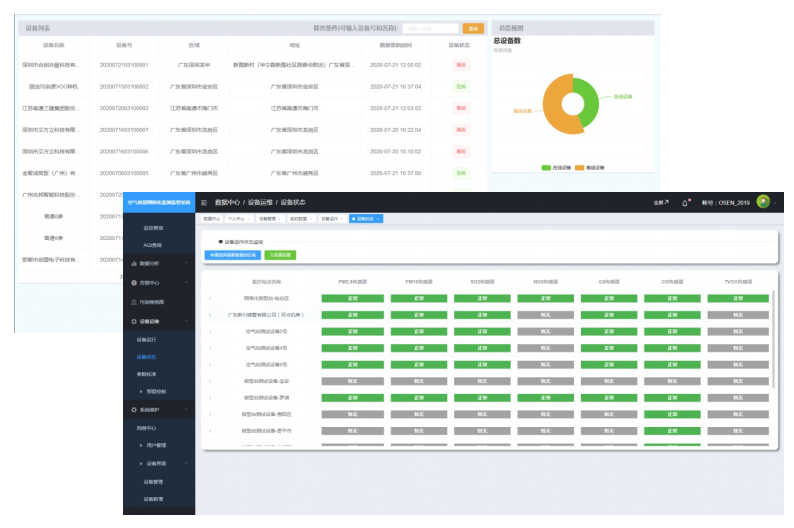Select the 个人中心 tab

click(x=238, y=218)
